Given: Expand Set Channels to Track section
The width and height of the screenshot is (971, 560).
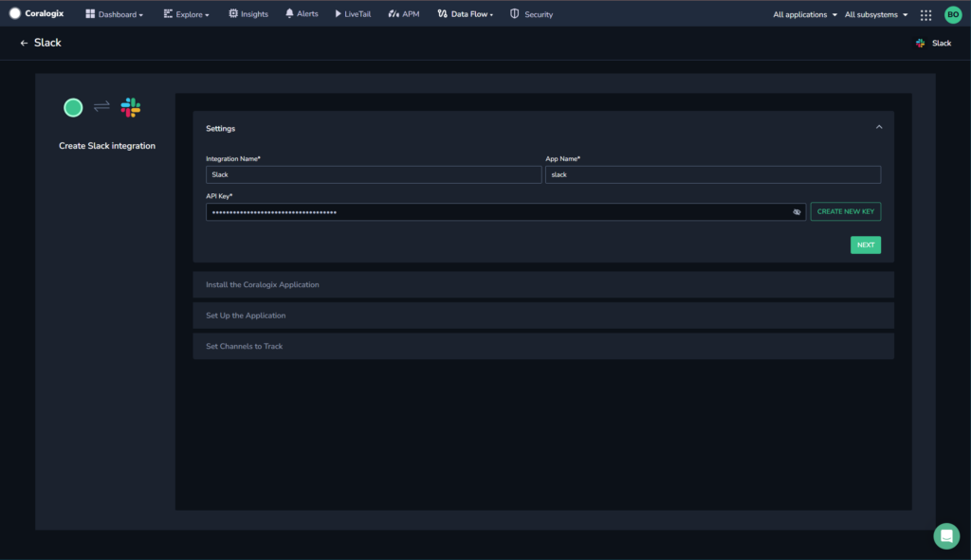Looking at the screenshot, I should [x=543, y=347].
